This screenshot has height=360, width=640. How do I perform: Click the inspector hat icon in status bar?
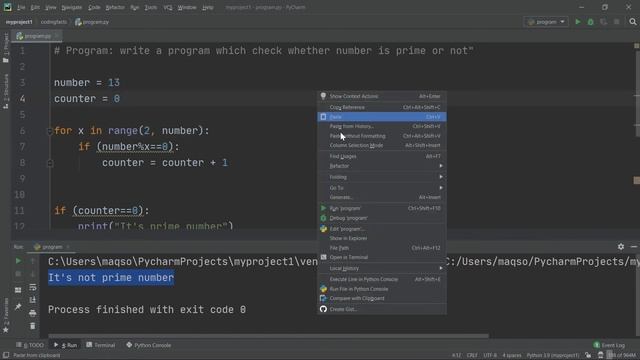click(x=600, y=355)
